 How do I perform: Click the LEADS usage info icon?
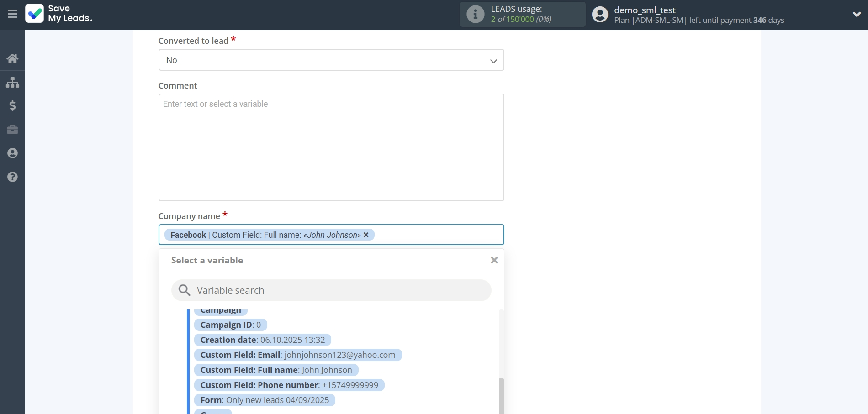[x=475, y=14]
